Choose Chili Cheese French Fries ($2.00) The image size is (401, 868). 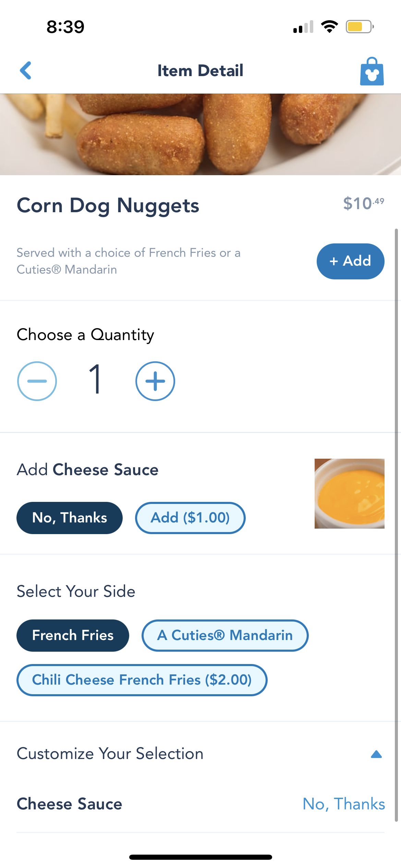pyautogui.click(x=142, y=680)
